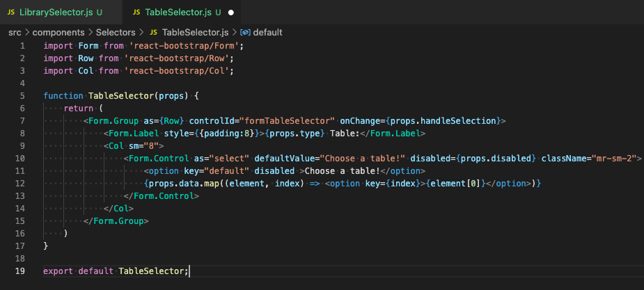Select the TableSelector.js editor tab
644x290 pixels.
coord(177,13)
